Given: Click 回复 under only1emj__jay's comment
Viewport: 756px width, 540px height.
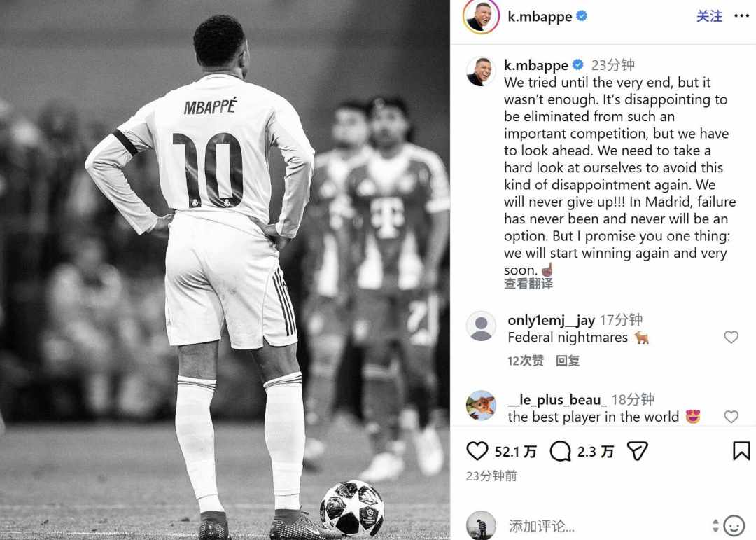Looking at the screenshot, I should (568, 361).
